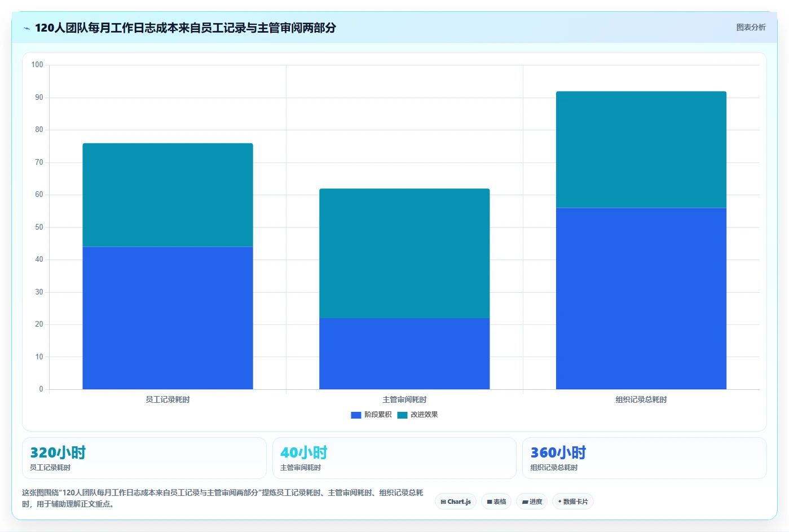Click the teal 改进效果 bar for 主管审阅耗时
This screenshot has width=789, height=532.
[x=404, y=253]
